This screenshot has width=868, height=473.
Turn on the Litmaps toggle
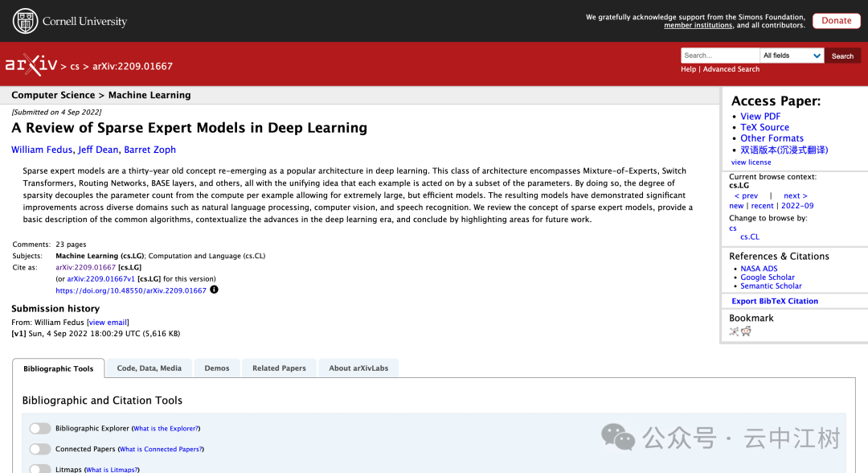click(x=40, y=469)
